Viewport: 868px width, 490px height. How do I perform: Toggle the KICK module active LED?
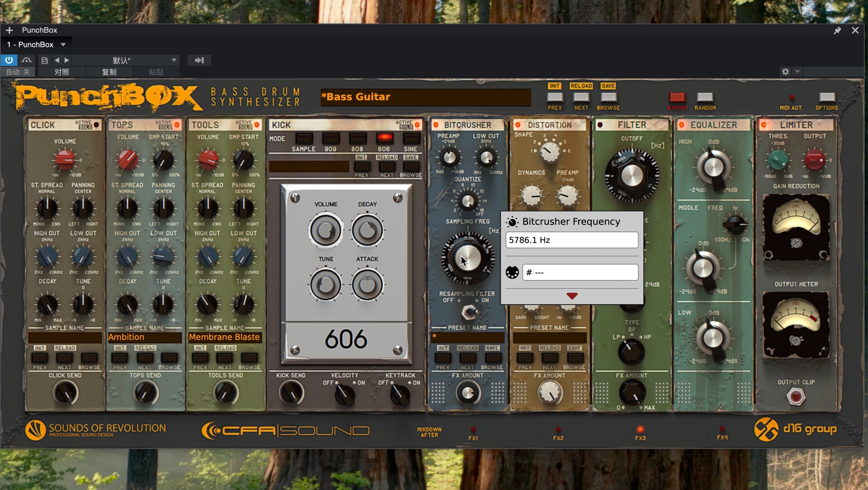[x=417, y=125]
